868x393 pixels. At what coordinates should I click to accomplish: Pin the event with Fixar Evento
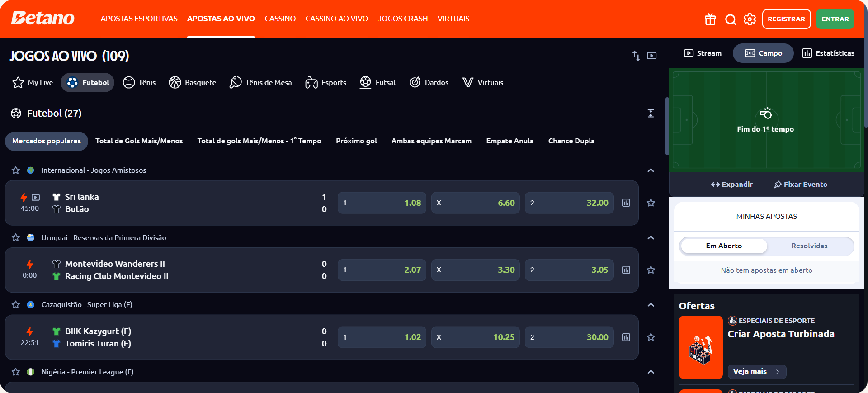point(801,184)
